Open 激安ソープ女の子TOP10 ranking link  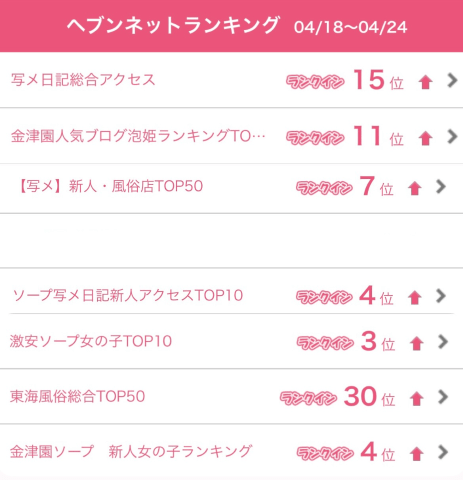[x=91, y=341]
